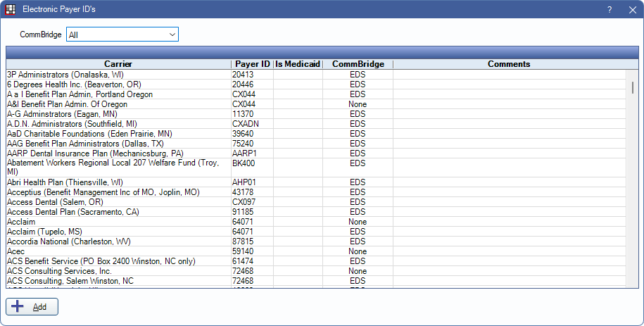Image resolution: width=644 pixels, height=326 pixels.
Task: Click the Is Medicaid column header
Action: point(298,64)
